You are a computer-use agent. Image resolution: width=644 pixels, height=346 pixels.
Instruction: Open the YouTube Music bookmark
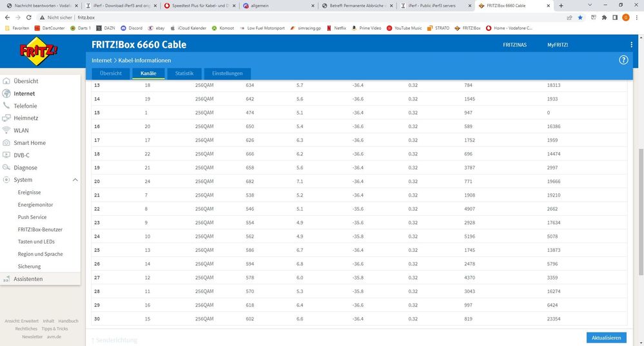404,28
